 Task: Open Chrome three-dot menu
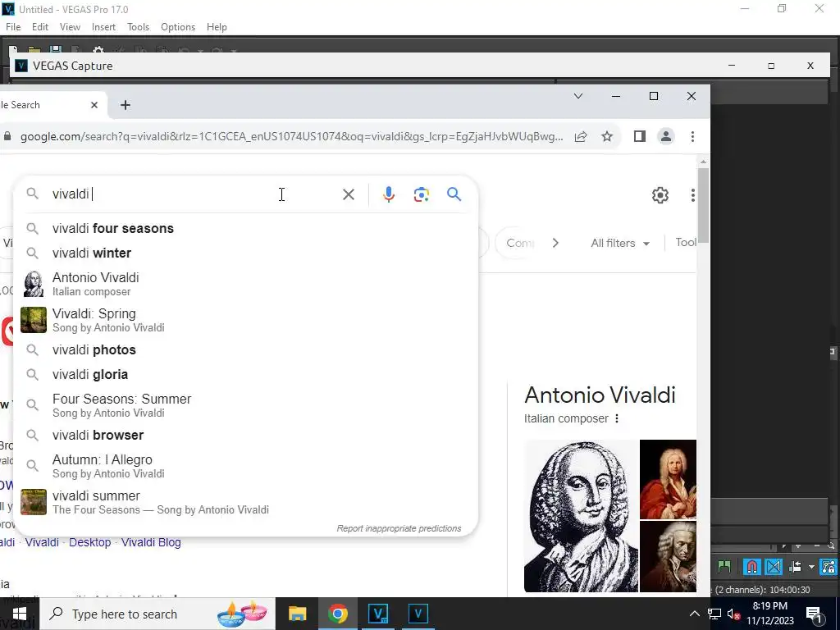pyautogui.click(x=692, y=137)
